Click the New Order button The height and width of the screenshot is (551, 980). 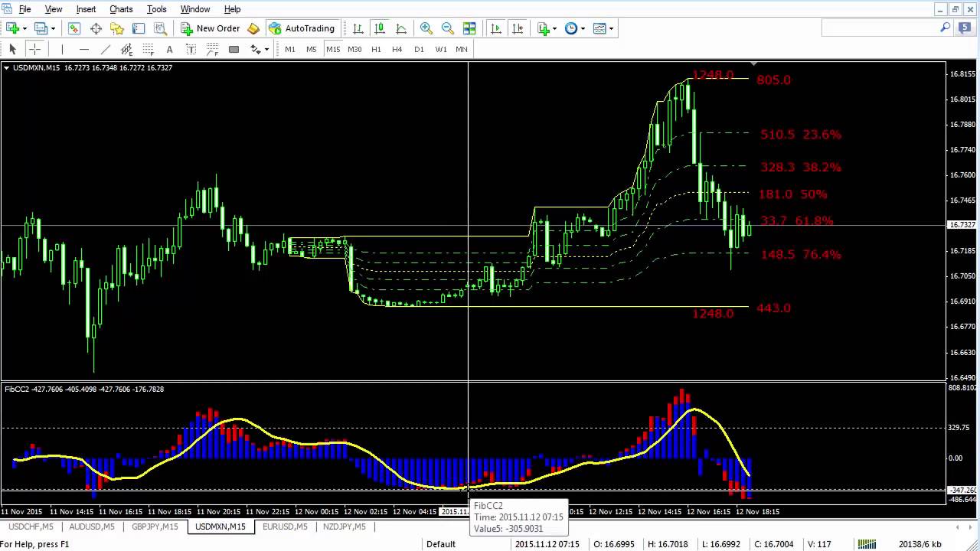(211, 28)
